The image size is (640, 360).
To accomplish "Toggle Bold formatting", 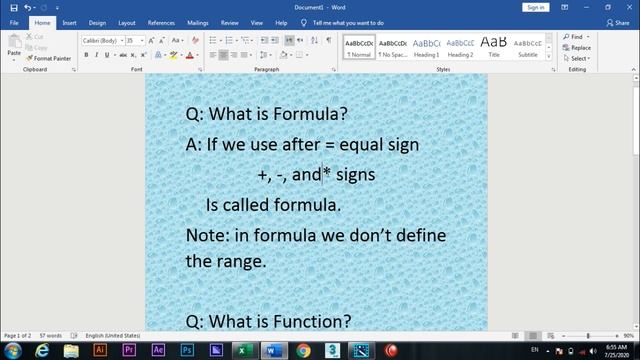I will coord(86,55).
